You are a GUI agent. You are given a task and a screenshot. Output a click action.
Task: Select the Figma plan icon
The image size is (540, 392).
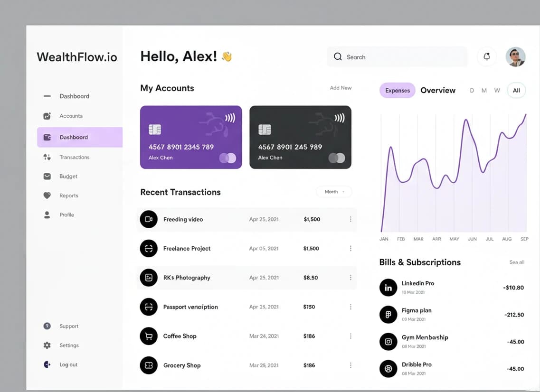click(x=388, y=315)
